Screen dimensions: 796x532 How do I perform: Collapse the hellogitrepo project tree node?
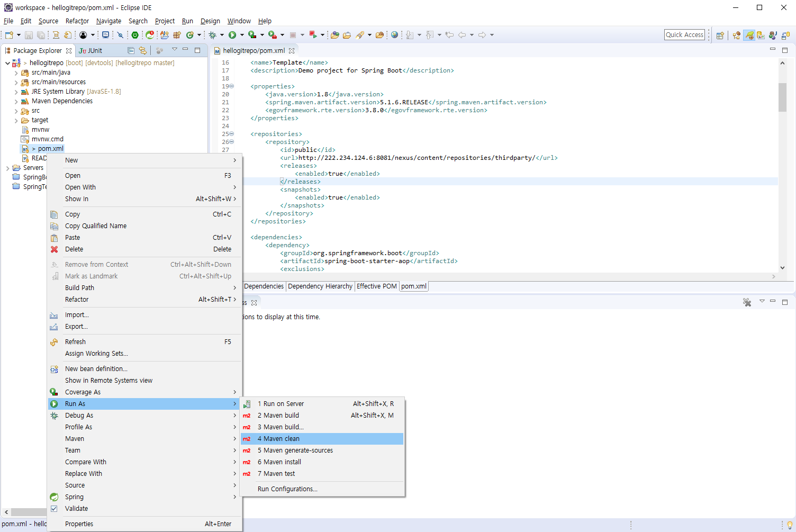click(7, 63)
